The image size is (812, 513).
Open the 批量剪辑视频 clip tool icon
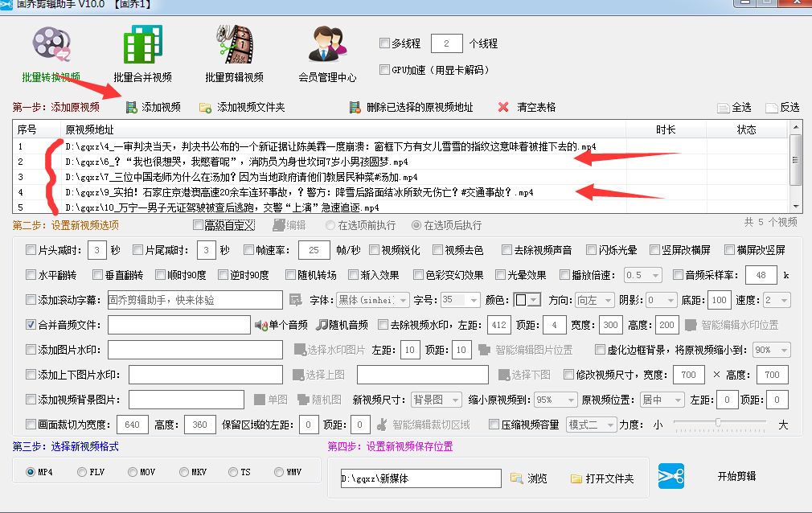(234, 46)
